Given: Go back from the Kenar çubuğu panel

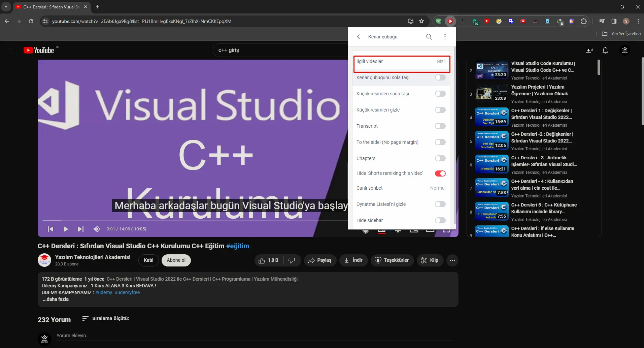Looking at the screenshot, I should pyautogui.click(x=359, y=37).
